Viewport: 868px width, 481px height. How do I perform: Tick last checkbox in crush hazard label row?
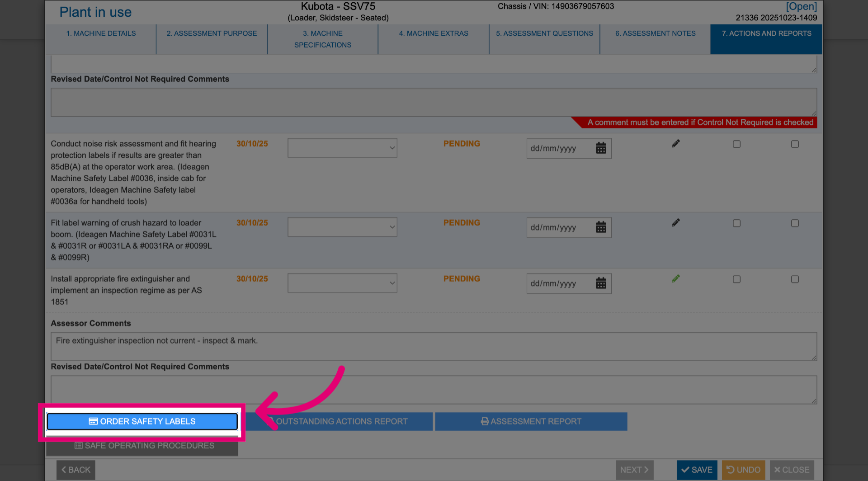point(795,223)
